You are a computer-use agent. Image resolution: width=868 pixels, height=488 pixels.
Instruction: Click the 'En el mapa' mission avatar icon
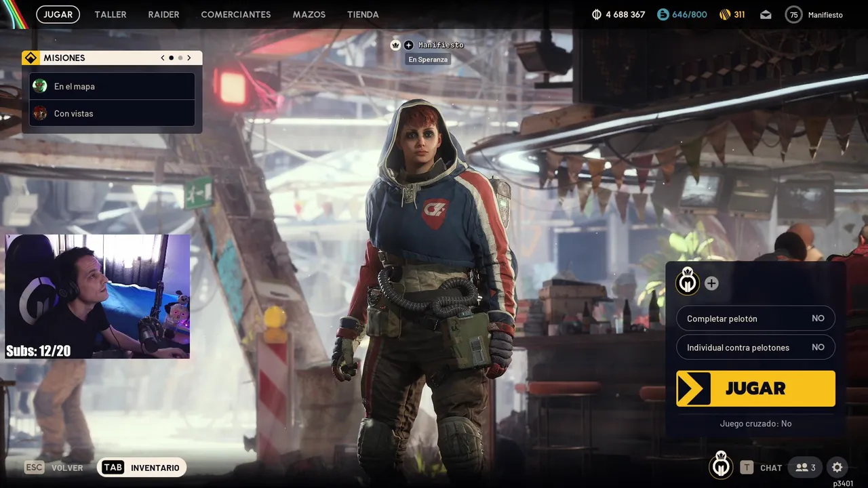pos(40,86)
